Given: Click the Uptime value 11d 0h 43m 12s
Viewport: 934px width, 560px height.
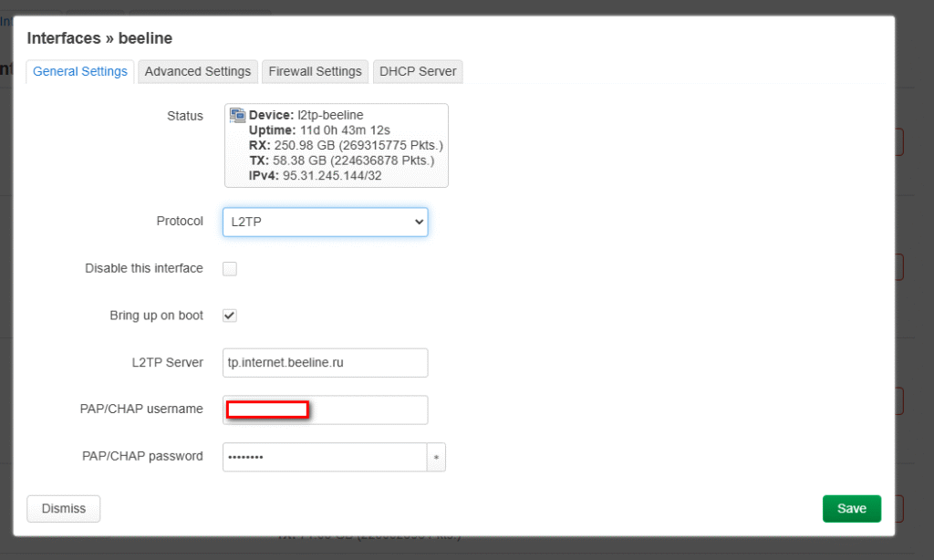Looking at the screenshot, I should pos(345,130).
